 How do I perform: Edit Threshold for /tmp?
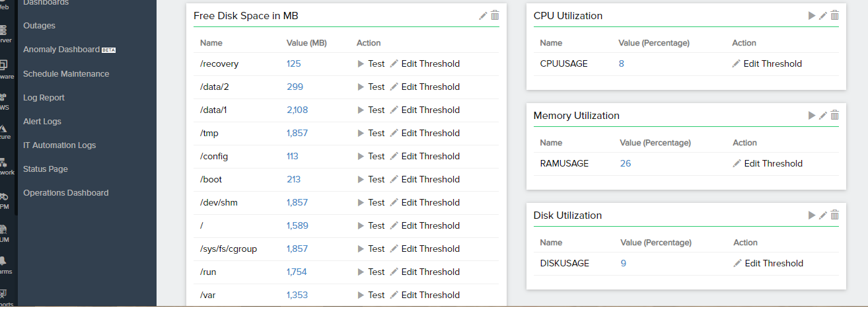point(425,134)
